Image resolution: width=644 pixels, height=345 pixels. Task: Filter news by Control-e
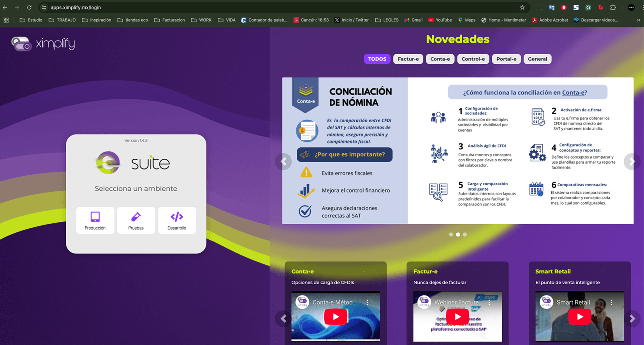click(473, 59)
